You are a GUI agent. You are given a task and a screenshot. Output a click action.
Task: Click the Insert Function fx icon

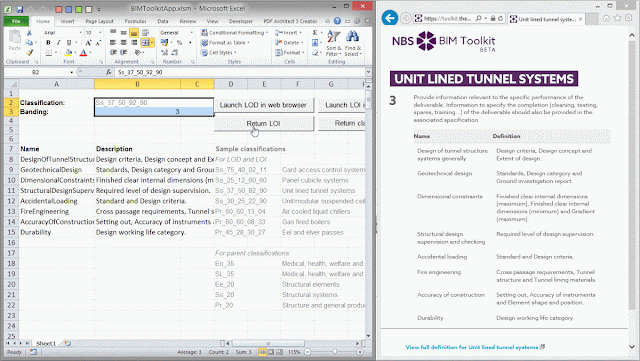[108, 72]
